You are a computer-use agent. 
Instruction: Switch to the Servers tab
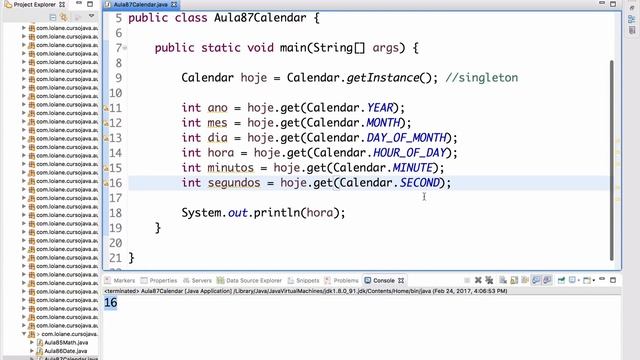(x=197, y=280)
